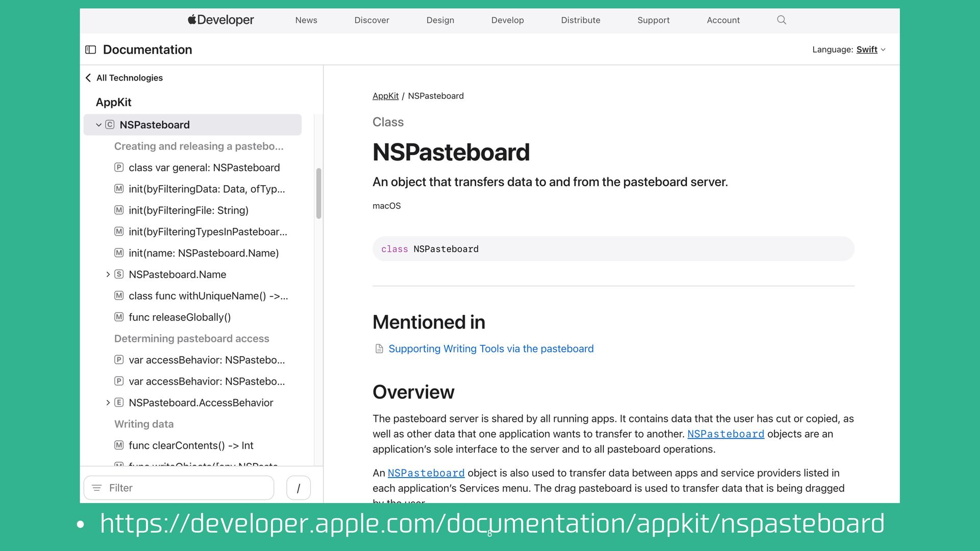The width and height of the screenshot is (980, 551).
Task: Click the method icon for init(name: NSPasteboard.Name)
Action: (x=119, y=253)
